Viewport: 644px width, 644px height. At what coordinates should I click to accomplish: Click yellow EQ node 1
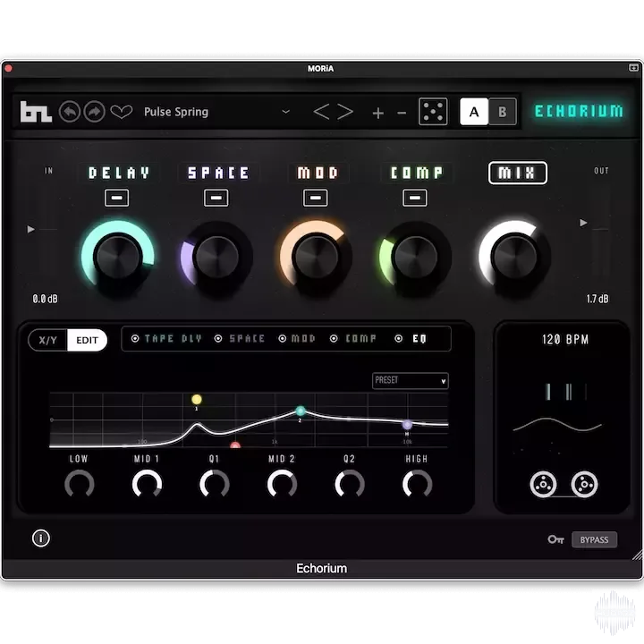pyautogui.click(x=197, y=399)
